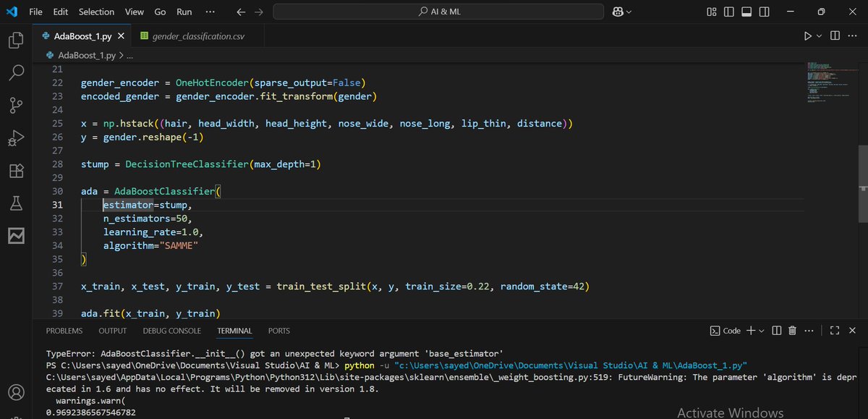
Task: Close the terminal panel
Action: pyautogui.click(x=851, y=331)
